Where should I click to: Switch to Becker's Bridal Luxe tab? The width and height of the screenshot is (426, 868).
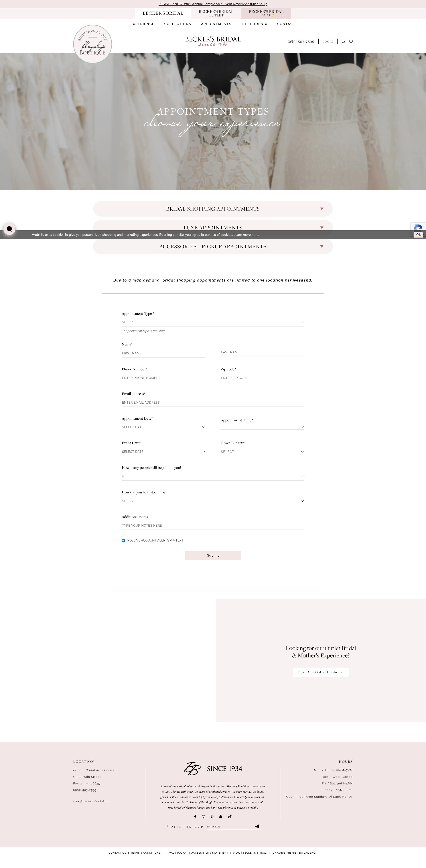point(266,13)
